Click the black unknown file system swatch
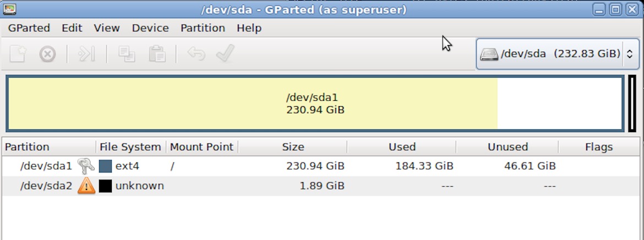This screenshot has width=644, height=240. tap(105, 186)
